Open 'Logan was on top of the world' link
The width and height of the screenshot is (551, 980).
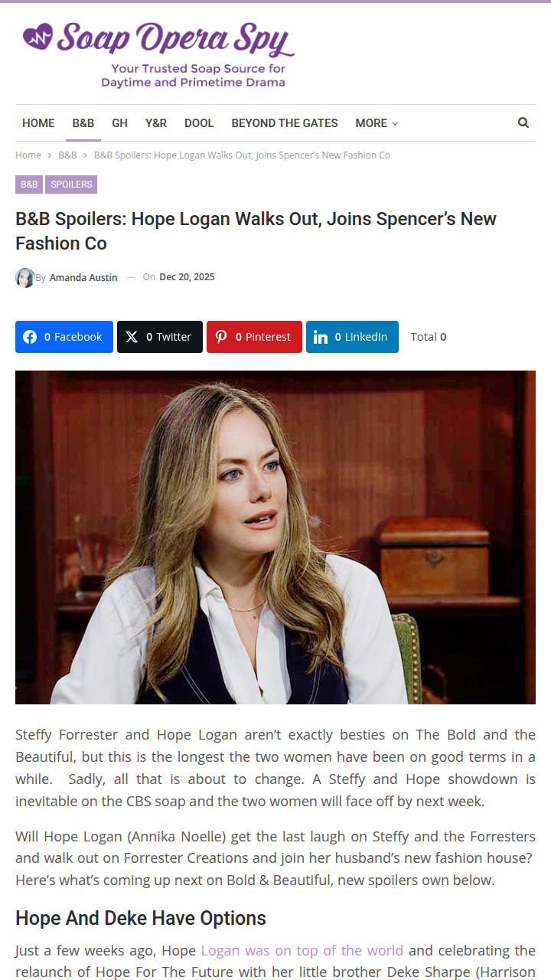tap(302, 950)
